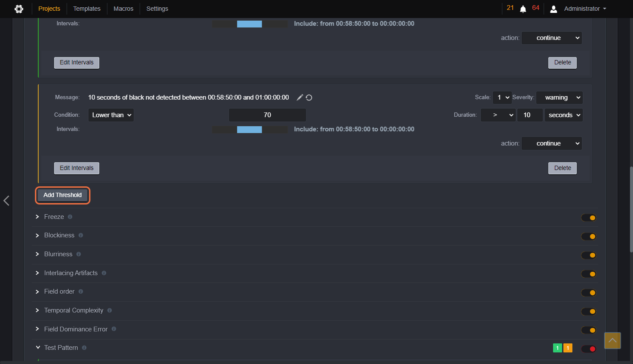Open the Macros menu
The width and height of the screenshot is (633, 364).
(x=123, y=9)
